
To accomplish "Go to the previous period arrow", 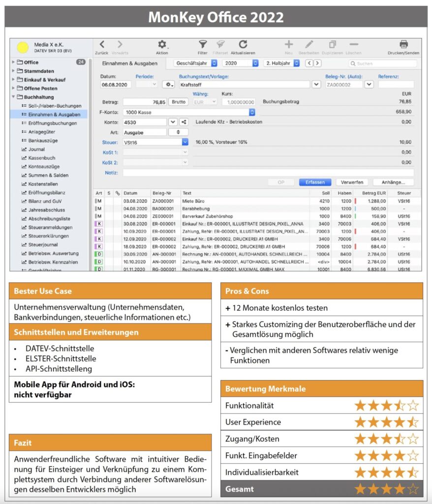I will 309,63.
